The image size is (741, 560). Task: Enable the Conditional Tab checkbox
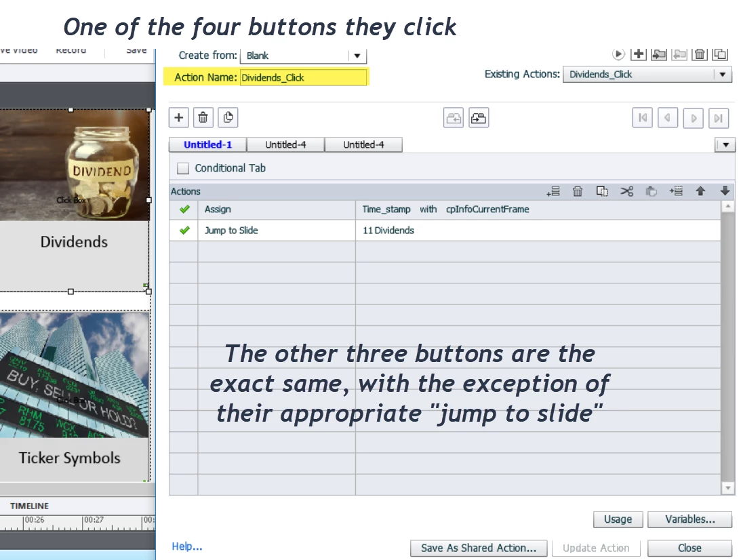pos(183,168)
